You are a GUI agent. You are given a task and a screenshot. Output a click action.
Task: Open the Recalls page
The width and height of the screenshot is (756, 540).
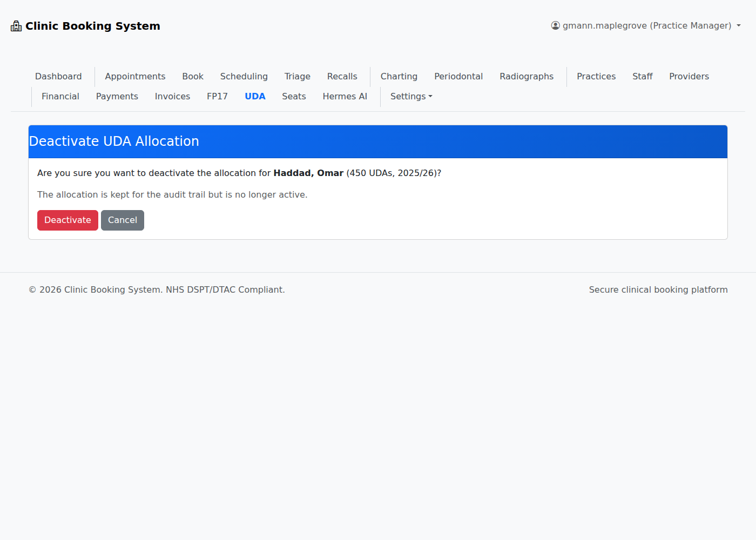tap(342, 76)
